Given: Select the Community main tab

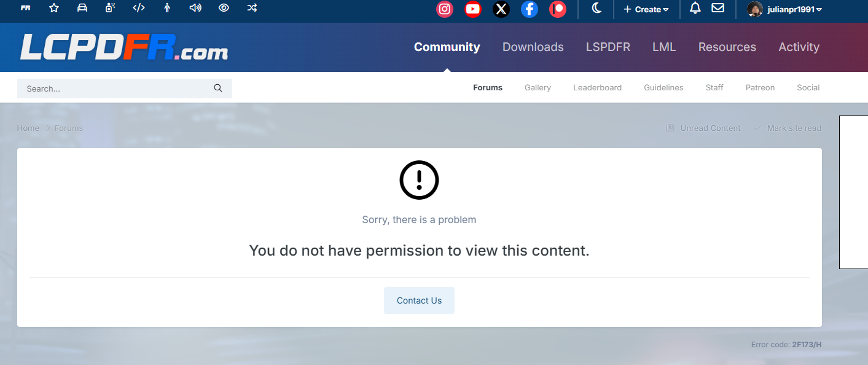Looking at the screenshot, I should pyautogui.click(x=447, y=47).
